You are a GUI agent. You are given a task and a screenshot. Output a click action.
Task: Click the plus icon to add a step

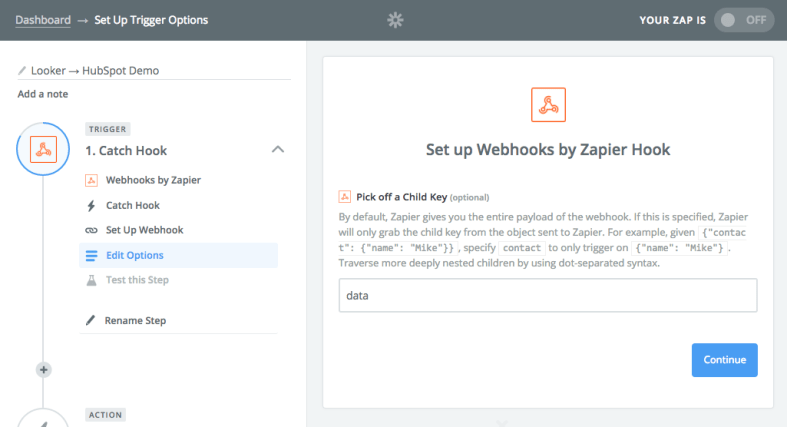coord(43,369)
